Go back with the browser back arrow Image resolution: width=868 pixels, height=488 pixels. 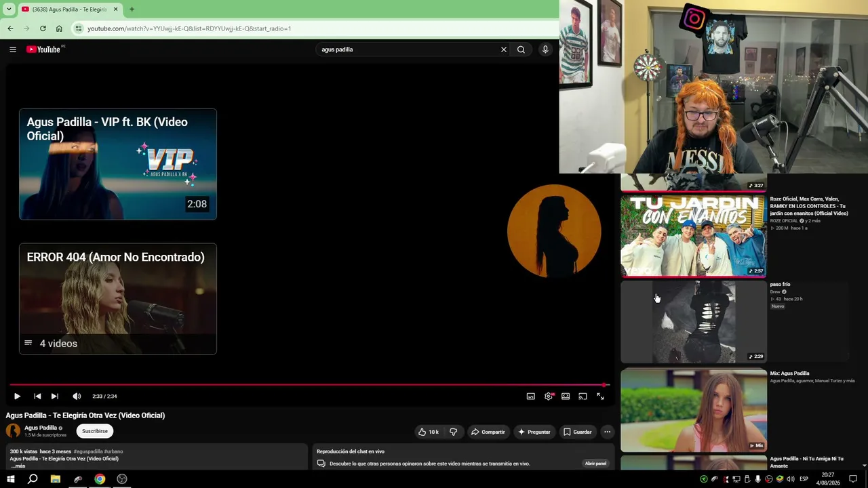tap(10, 28)
